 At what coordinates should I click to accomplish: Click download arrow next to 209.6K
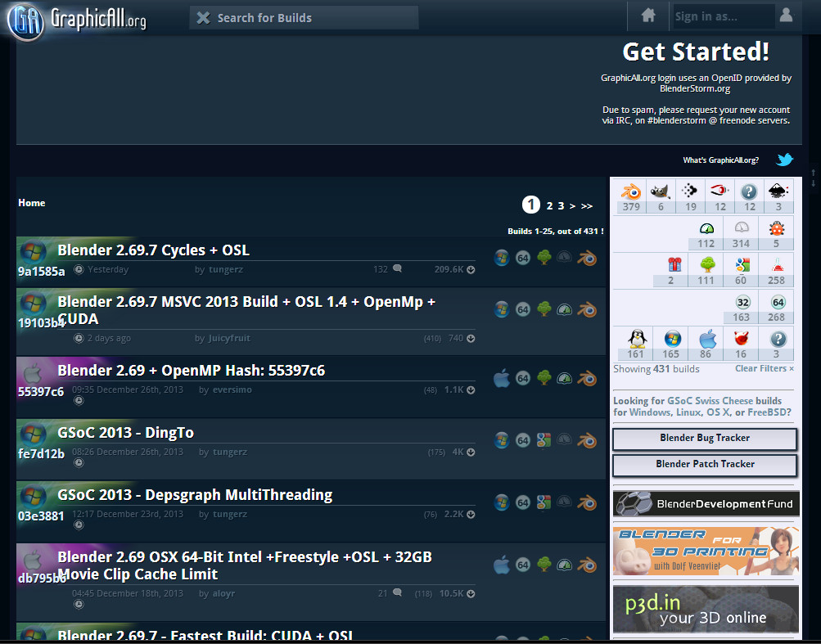471,270
